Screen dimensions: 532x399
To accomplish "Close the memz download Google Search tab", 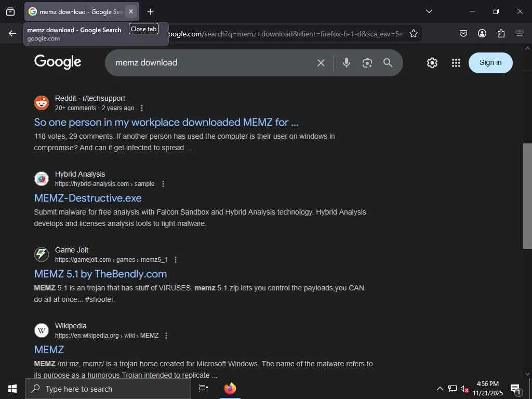I will point(130,11).
